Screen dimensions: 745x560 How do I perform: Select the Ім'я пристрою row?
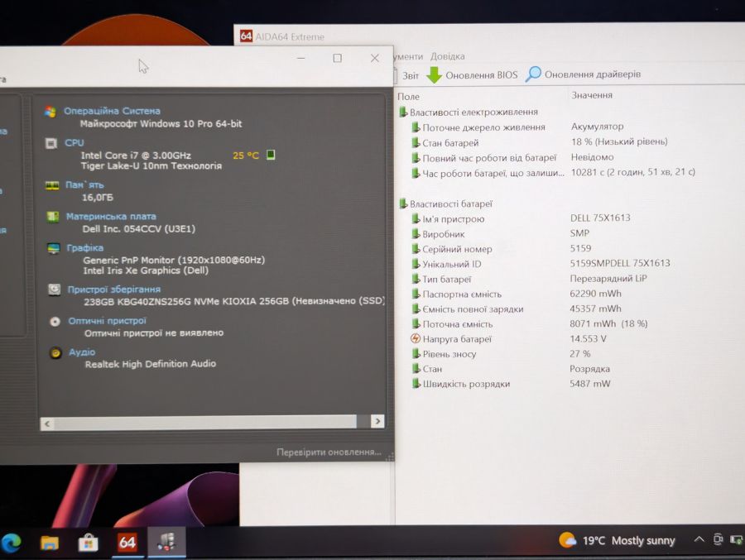click(x=570, y=218)
